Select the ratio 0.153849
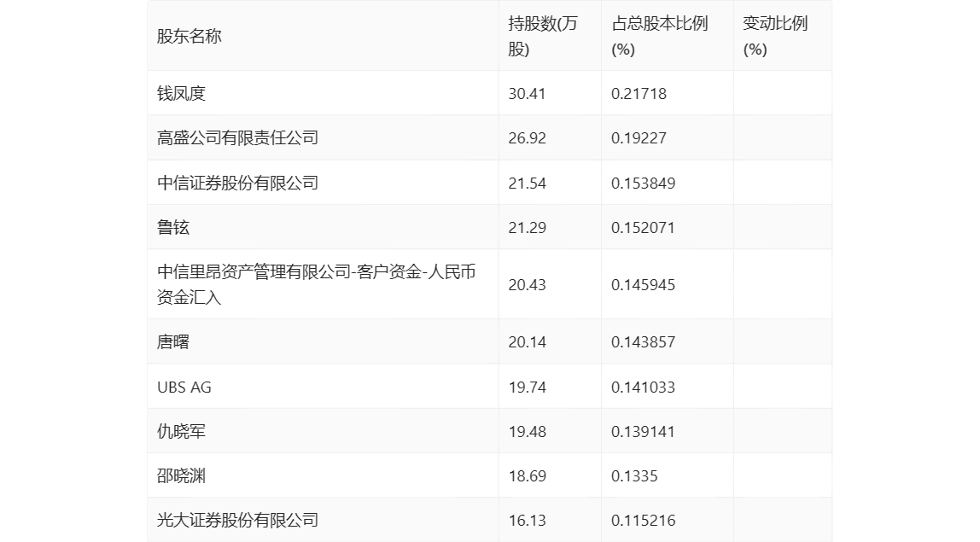This screenshot has height=542, width=980. (643, 184)
